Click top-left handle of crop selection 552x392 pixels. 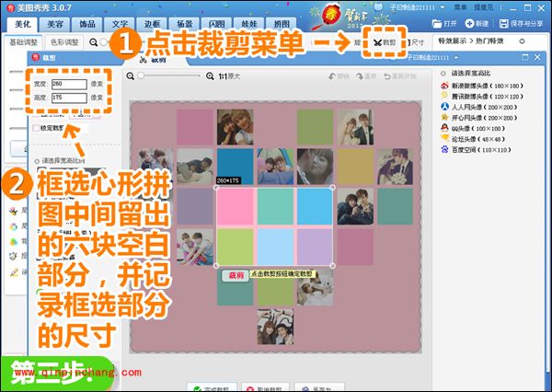pyautogui.click(x=216, y=188)
